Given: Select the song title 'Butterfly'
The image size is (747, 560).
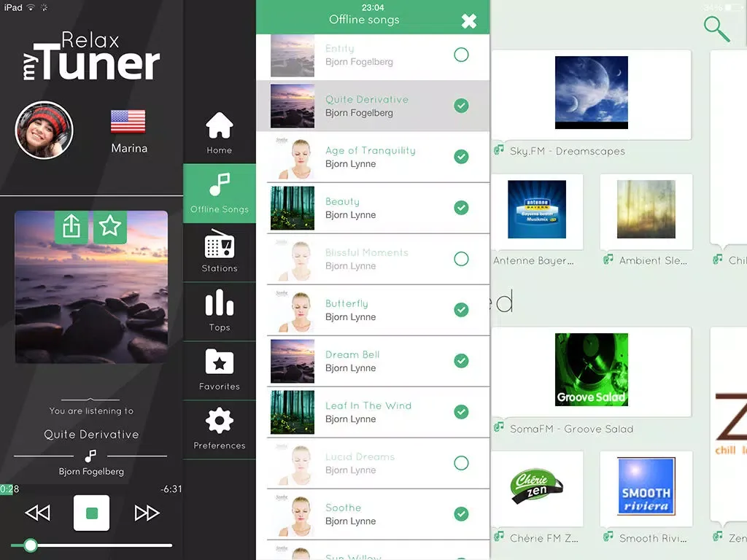Looking at the screenshot, I should 347,304.
